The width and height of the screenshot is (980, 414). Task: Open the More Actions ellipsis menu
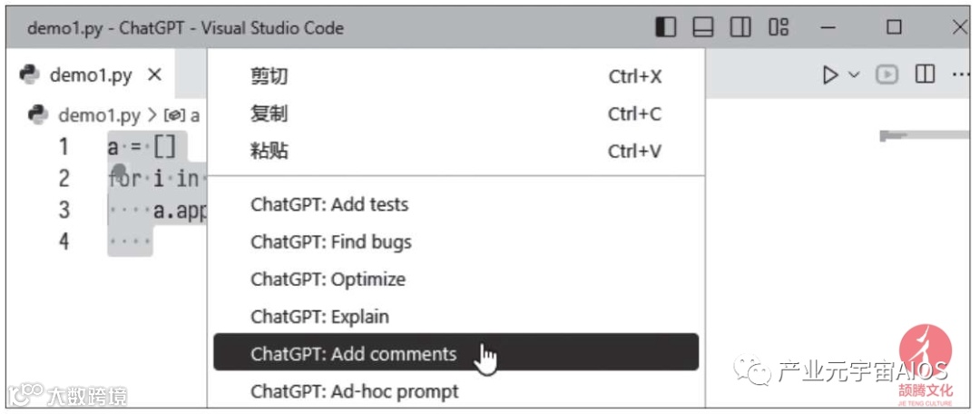point(960,74)
